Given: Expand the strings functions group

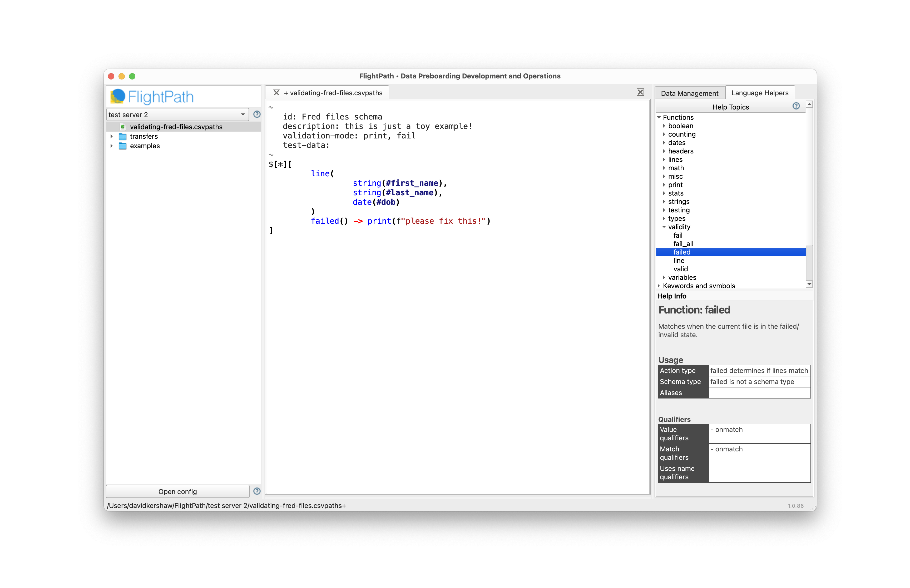Looking at the screenshot, I should pos(664,202).
